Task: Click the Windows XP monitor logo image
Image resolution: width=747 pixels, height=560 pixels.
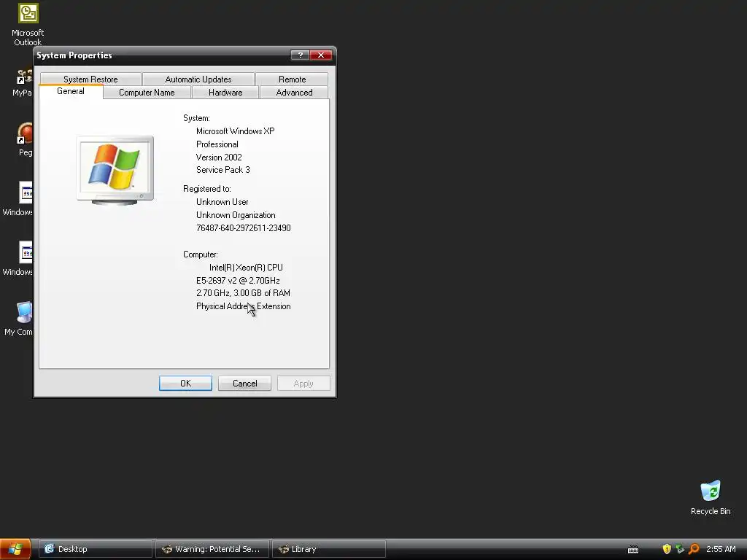Action: [115, 170]
